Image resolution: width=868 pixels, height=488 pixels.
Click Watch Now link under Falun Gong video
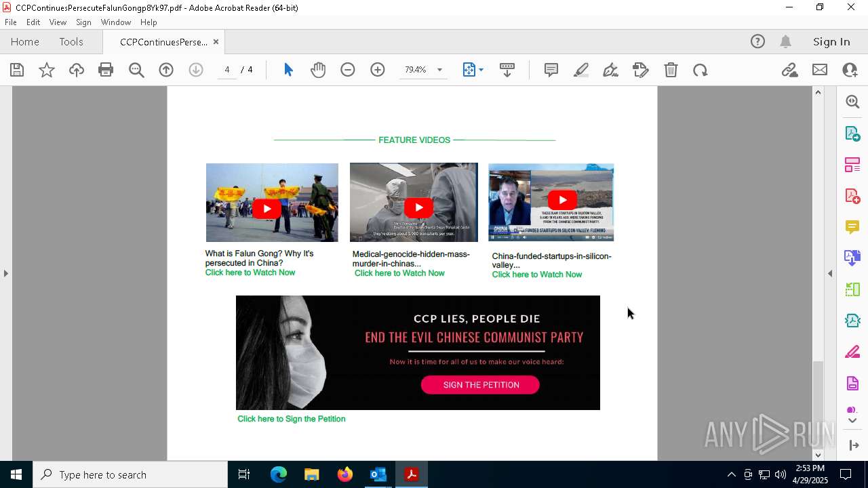pyautogui.click(x=250, y=272)
